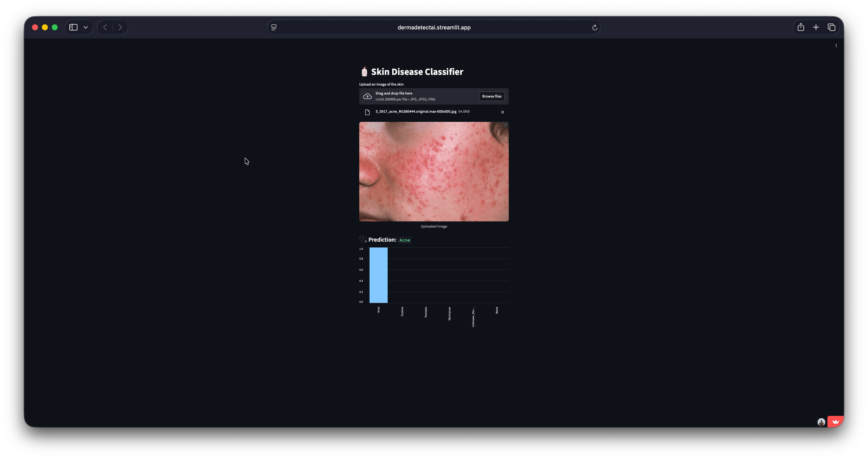
Task: Click the uploaded file document icon
Action: pyautogui.click(x=367, y=112)
